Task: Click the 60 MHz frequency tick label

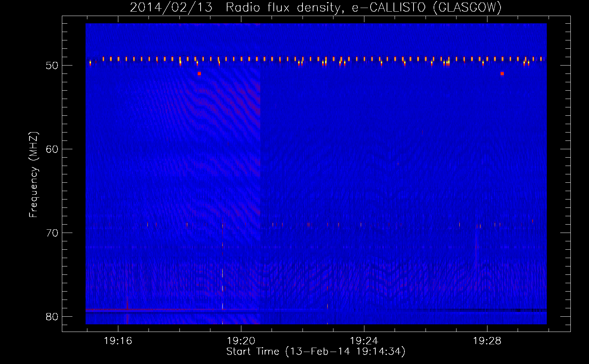Action: (x=52, y=150)
